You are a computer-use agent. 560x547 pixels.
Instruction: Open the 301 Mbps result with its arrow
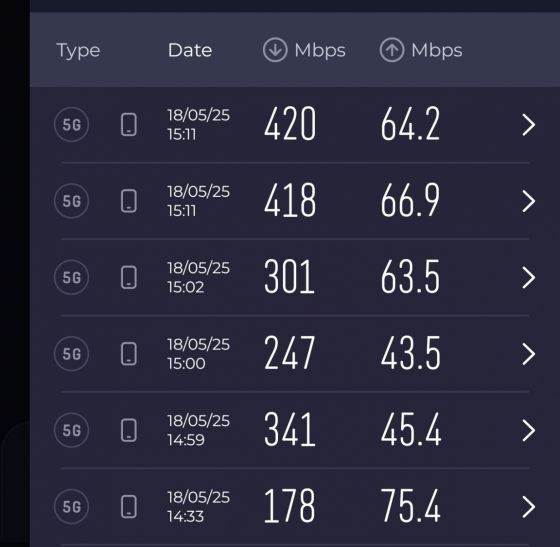point(529,277)
